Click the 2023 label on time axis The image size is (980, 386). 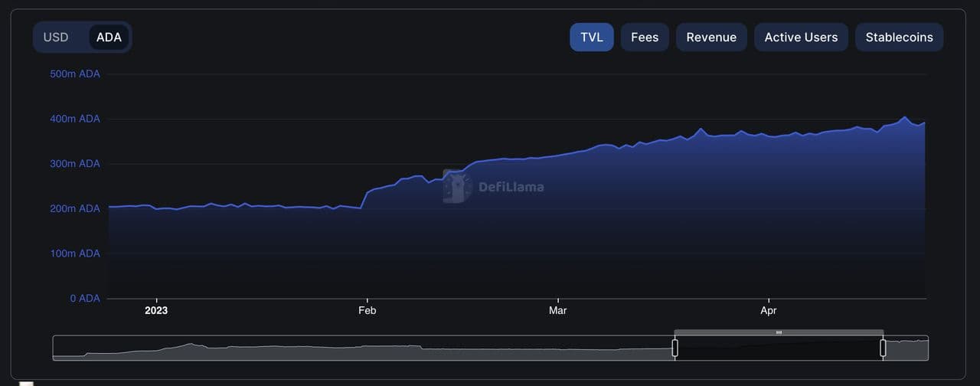pos(156,310)
